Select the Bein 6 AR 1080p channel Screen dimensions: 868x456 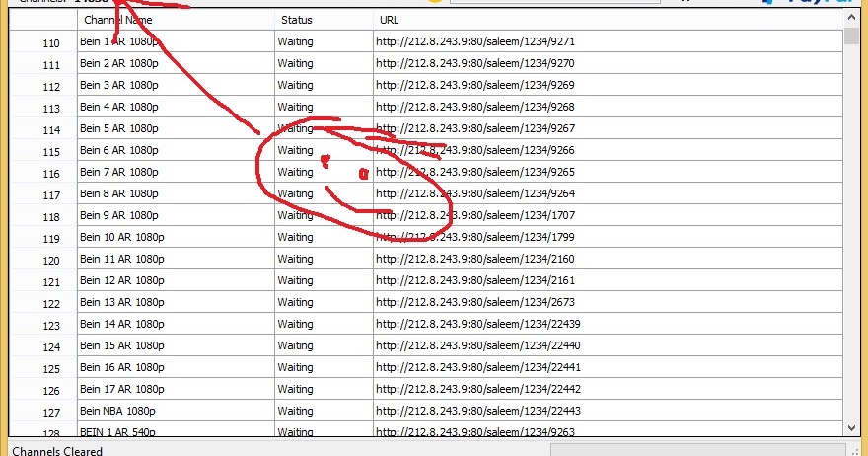[118, 150]
